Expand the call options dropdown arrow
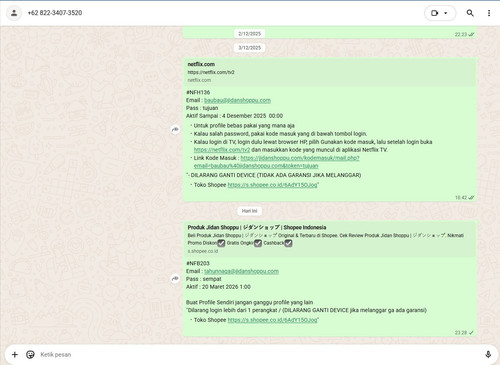The image size is (500, 365). (446, 13)
